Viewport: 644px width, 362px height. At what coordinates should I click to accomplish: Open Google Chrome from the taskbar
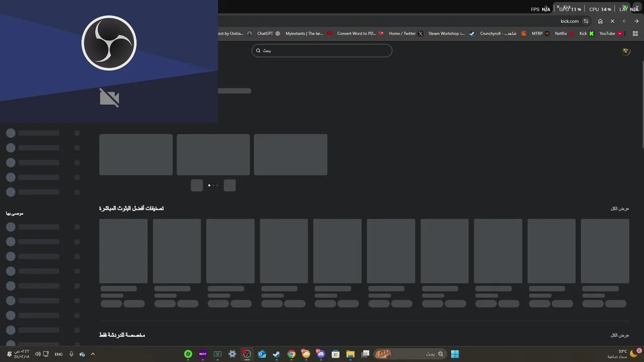click(x=291, y=354)
